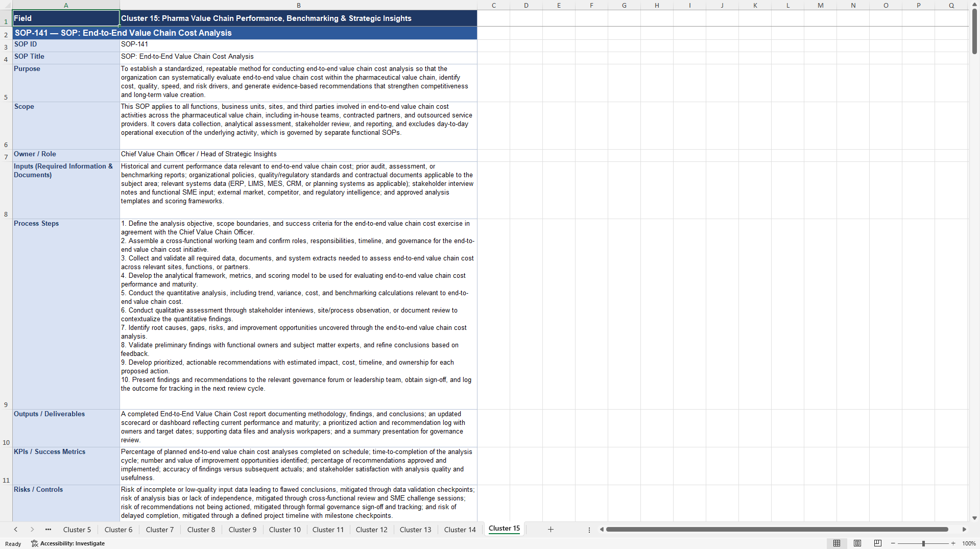Viewport: 980px width, 549px height.
Task: Add a new sheet with plus button
Action: coord(551,530)
